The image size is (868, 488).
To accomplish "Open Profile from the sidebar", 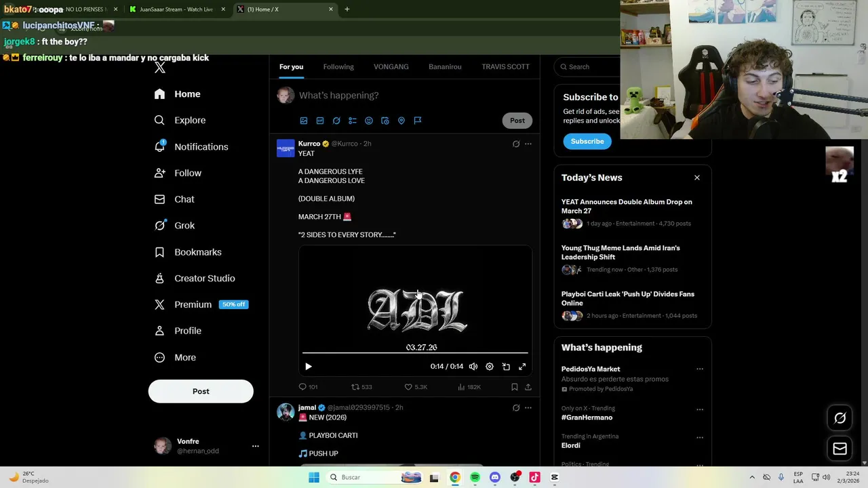I will pyautogui.click(x=178, y=331).
